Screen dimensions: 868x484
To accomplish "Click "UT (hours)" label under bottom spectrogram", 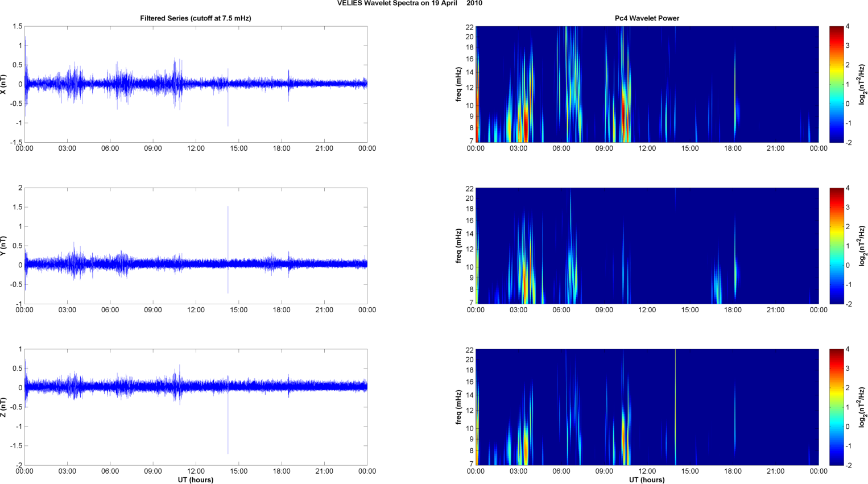I will tap(647, 479).
